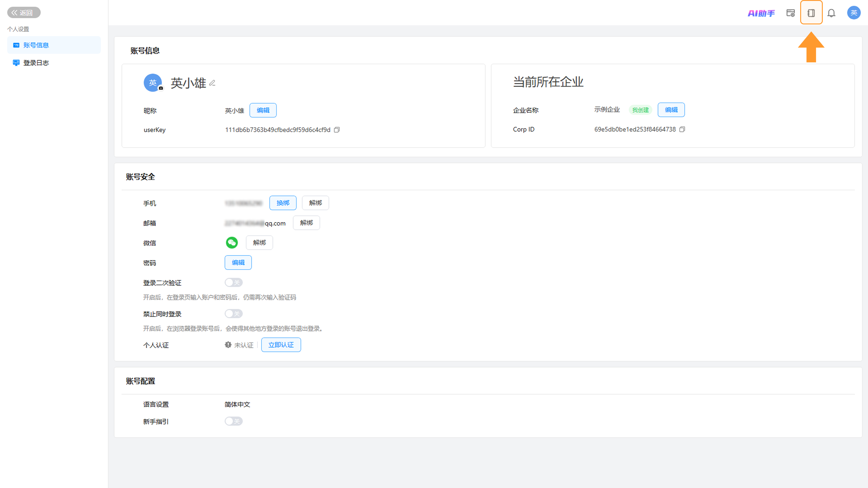The image size is (868, 488).
Task: Open the 账号信息 sidebar item
Action: tap(54, 45)
